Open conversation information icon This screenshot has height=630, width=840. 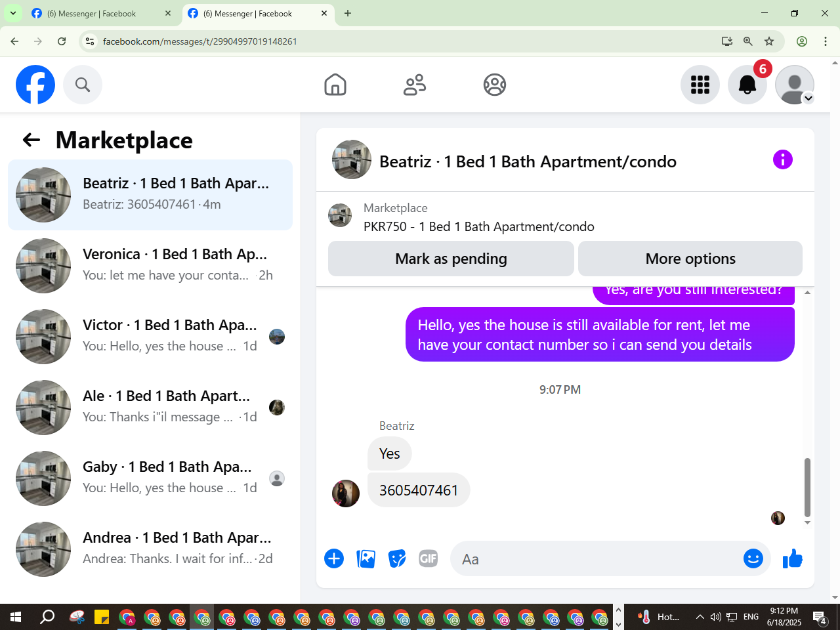pyautogui.click(x=783, y=159)
